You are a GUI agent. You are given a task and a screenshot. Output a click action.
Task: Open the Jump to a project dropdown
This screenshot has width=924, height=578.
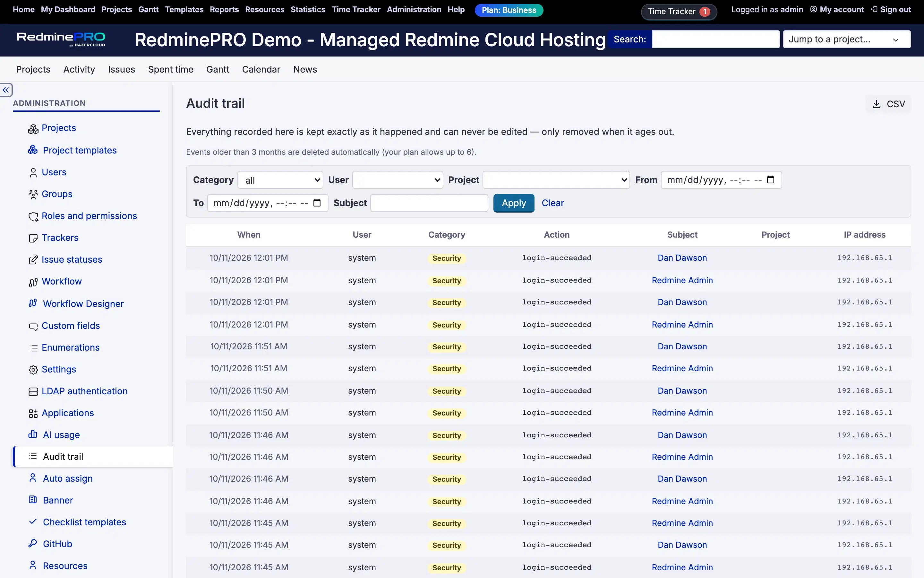[x=846, y=39]
